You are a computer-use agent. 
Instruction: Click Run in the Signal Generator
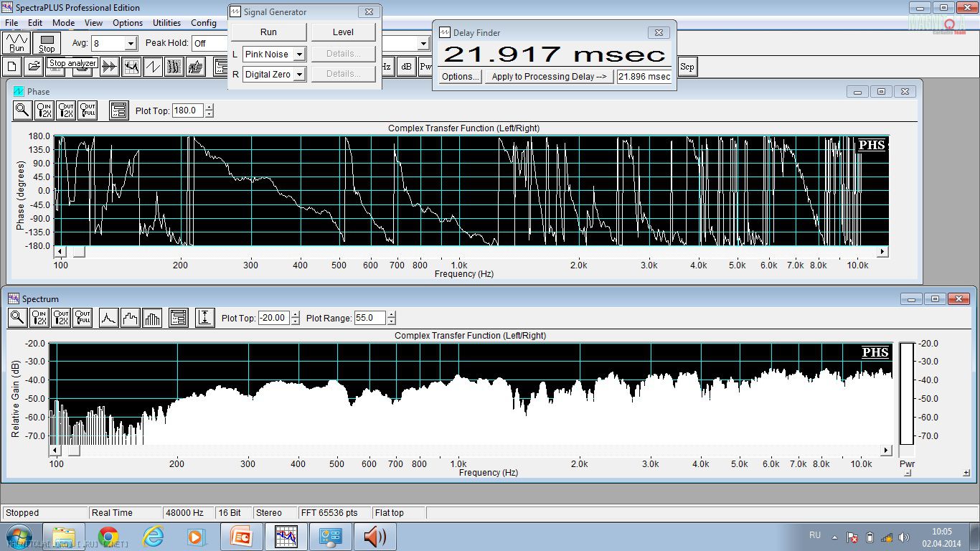[268, 32]
